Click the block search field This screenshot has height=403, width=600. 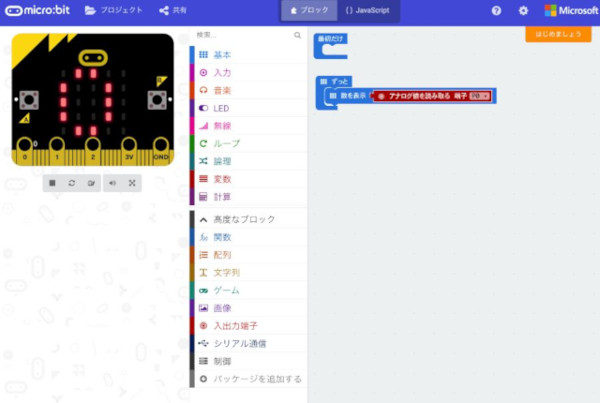(x=244, y=35)
